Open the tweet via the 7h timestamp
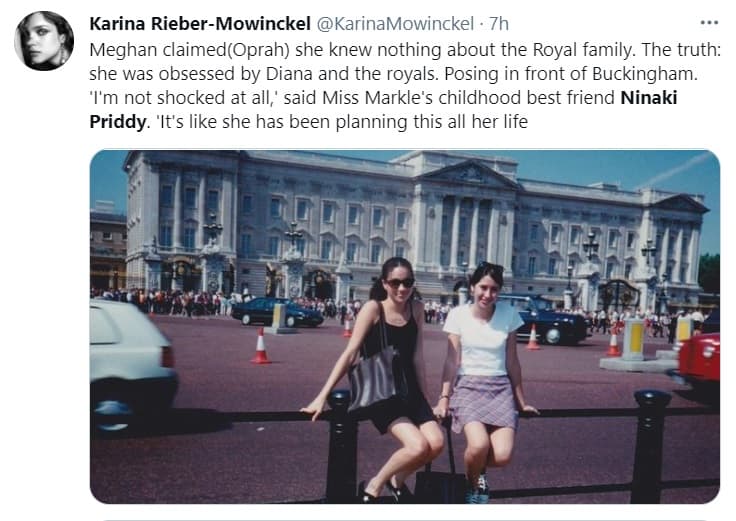This screenshot has height=521, width=736. click(498, 23)
